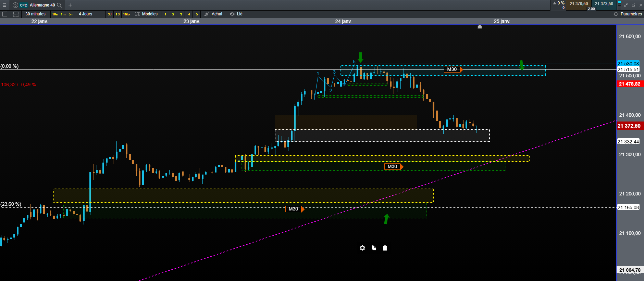Click the spread value 2,00
This screenshot has height=281, width=644.
591,9
